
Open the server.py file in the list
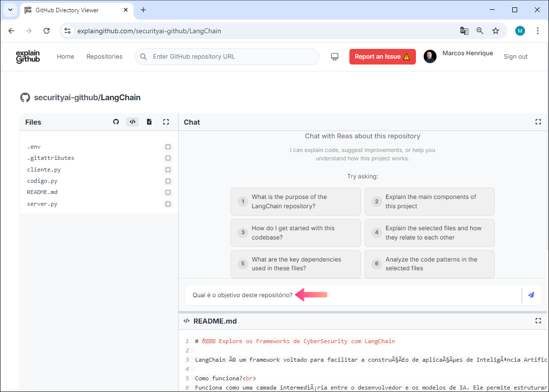[43, 204]
